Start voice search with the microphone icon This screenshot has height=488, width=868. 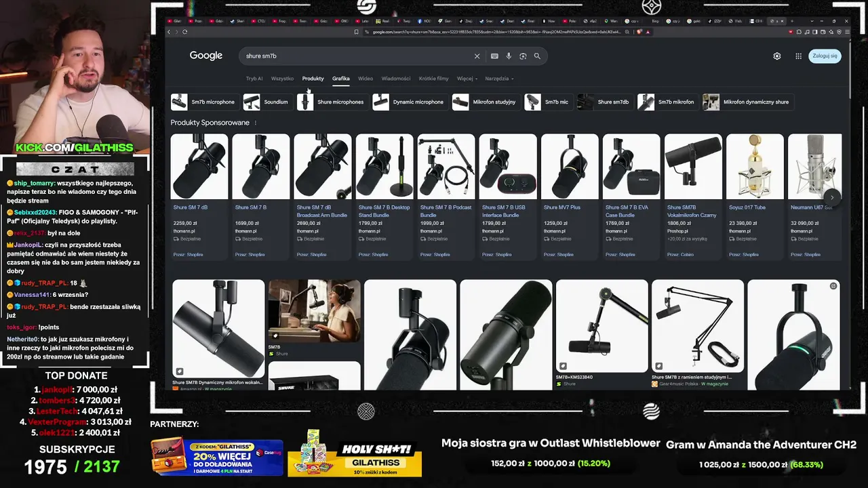pyautogui.click(x=509, y=56)
